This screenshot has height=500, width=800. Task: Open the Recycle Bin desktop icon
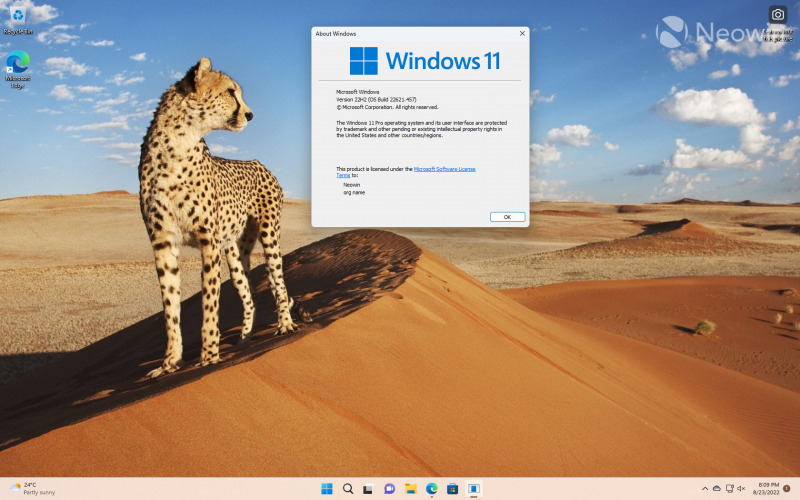(18, 20)
